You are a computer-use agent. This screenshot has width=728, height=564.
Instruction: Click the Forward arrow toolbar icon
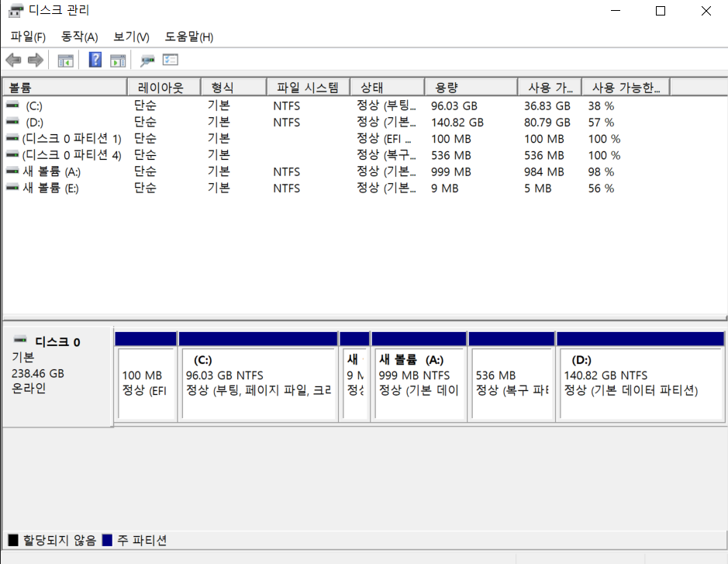[36, 60]
